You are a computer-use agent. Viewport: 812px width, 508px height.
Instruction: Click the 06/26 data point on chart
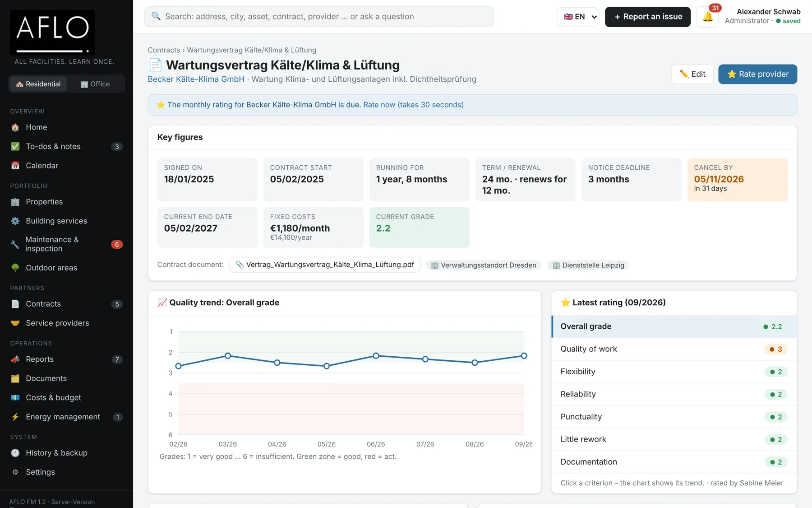(x=376, y=356)
